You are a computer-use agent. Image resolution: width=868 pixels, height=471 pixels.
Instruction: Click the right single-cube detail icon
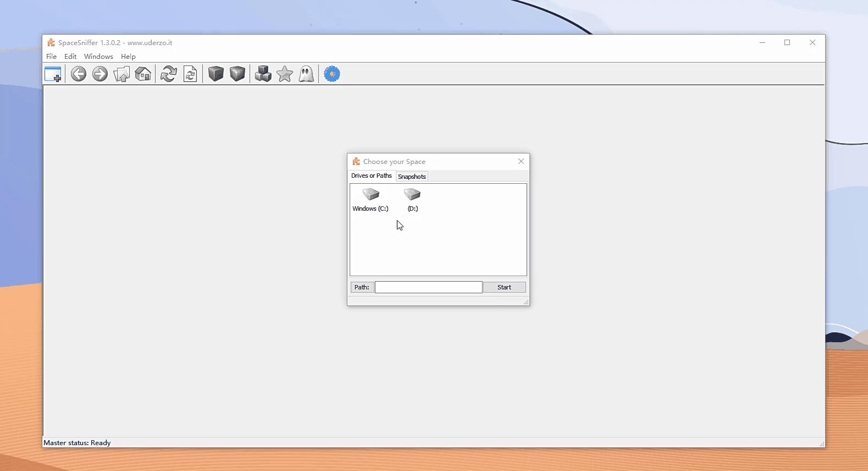[x=238, y=74]
